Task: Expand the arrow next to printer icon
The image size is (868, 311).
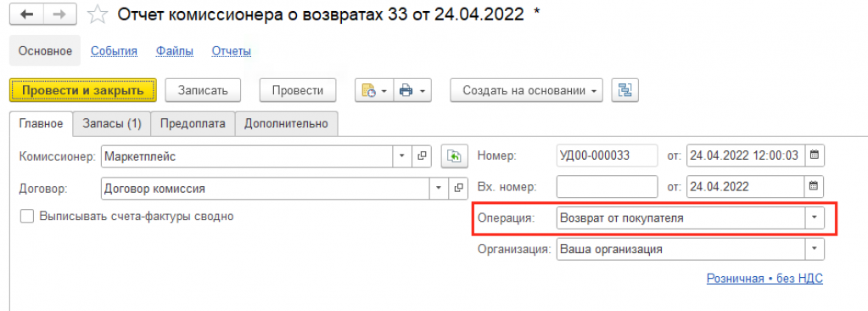Action: [x=422, y=91]
